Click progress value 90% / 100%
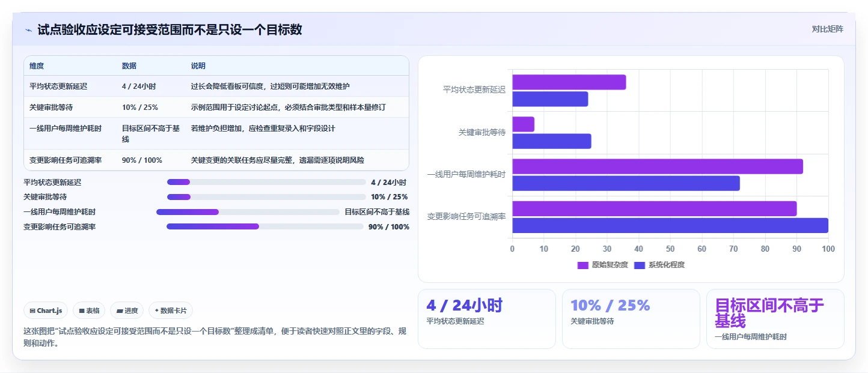This screenshot has width=868, height=373. pos(389,227)
